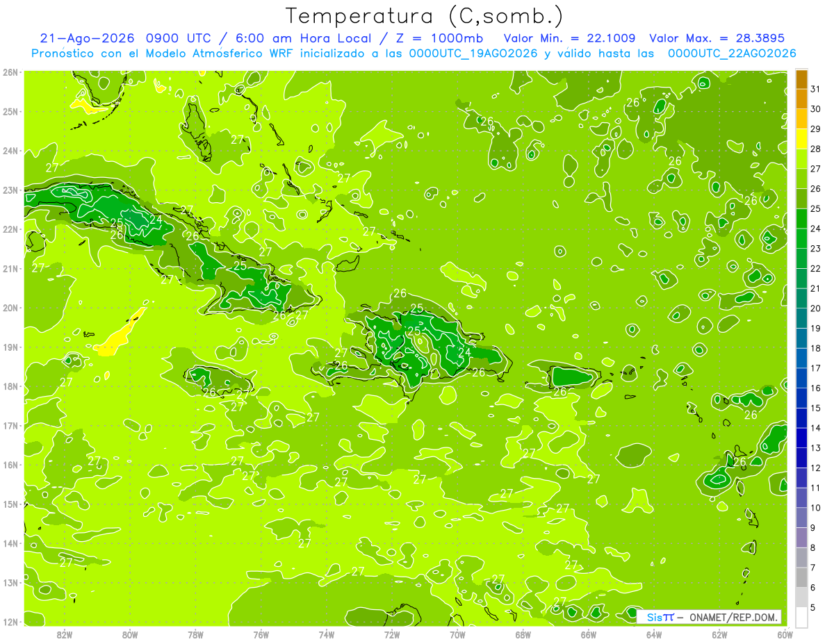
Task: Click the 15N latitude axis label
Action: [x=10, y=504]
